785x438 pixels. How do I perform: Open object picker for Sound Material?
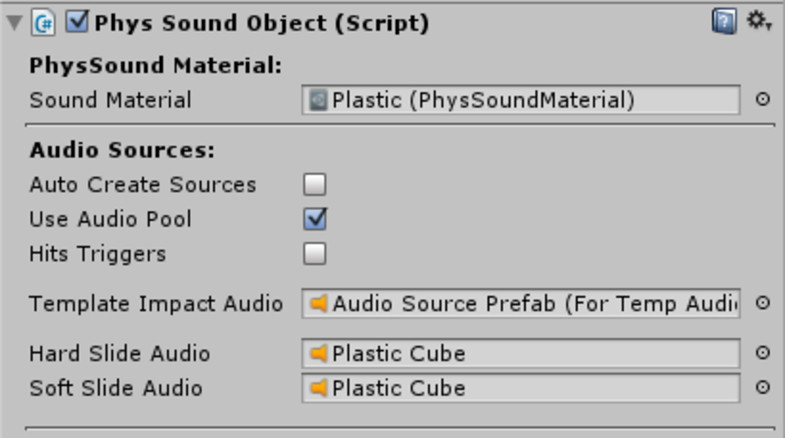coord(762,99)
